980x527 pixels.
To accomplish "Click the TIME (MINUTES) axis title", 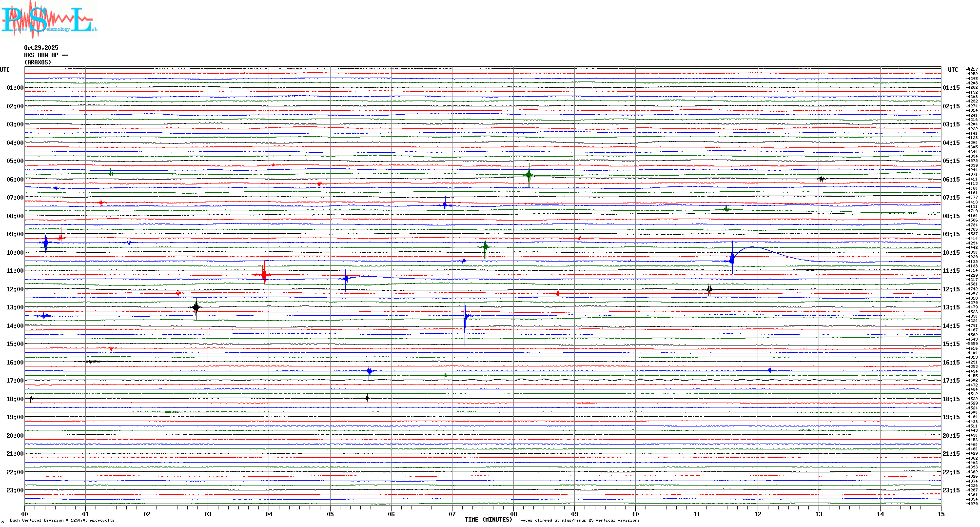I will point(488,520).
